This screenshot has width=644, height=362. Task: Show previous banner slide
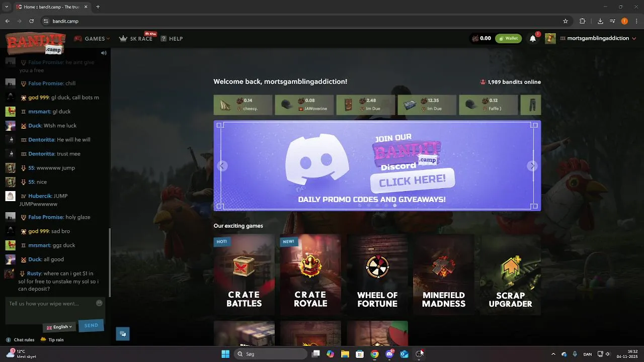222,166
